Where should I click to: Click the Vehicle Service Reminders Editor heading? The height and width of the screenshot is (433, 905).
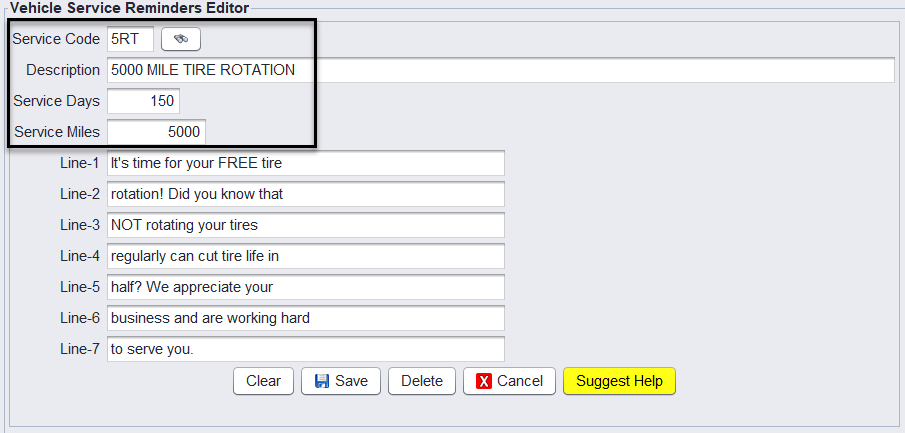click(129, 7)
